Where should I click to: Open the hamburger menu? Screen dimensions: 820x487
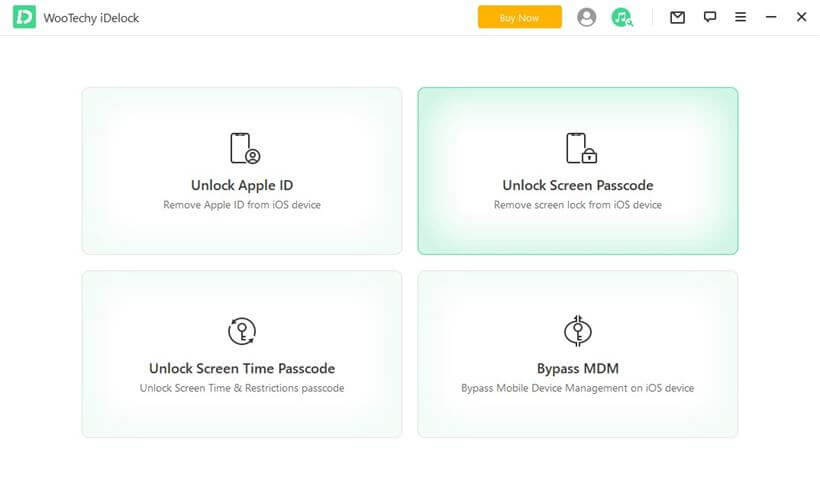[x=740, y=17]
